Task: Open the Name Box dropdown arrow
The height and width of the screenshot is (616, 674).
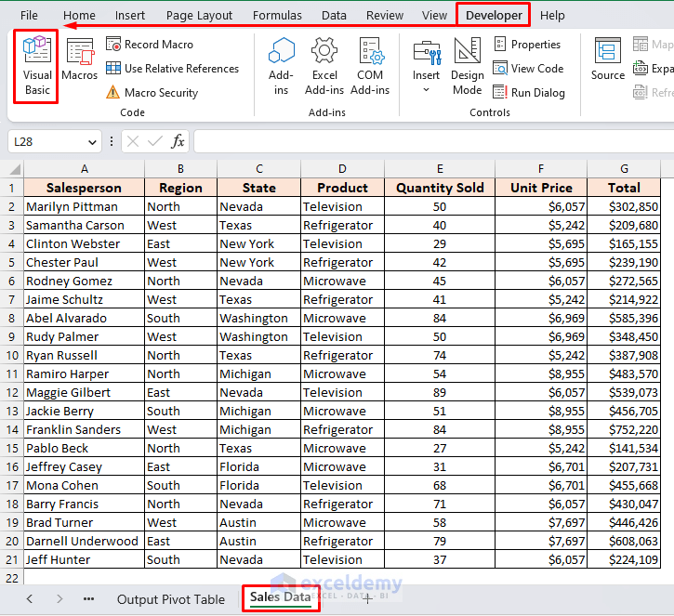Action: [x=92, y=142]
